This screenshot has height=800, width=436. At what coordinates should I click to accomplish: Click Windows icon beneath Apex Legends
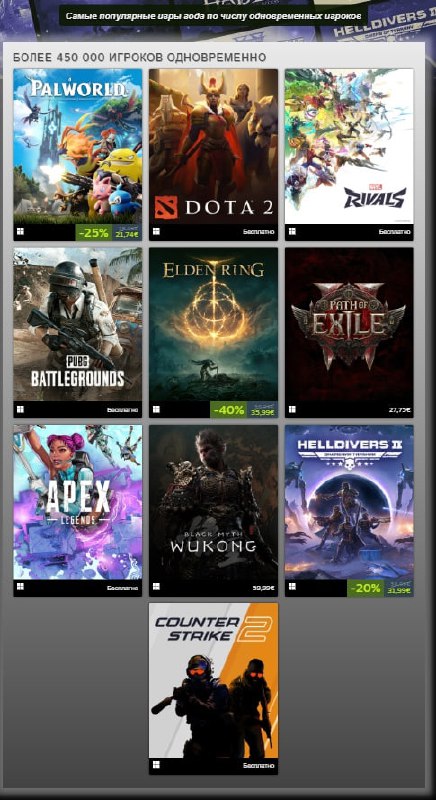(20, 587)
